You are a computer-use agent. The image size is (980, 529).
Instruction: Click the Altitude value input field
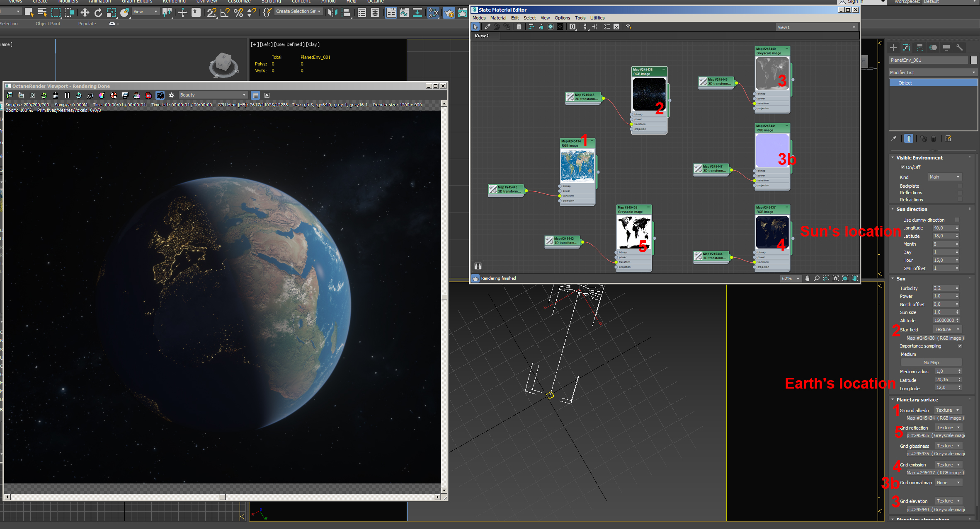tap(944, 320)
